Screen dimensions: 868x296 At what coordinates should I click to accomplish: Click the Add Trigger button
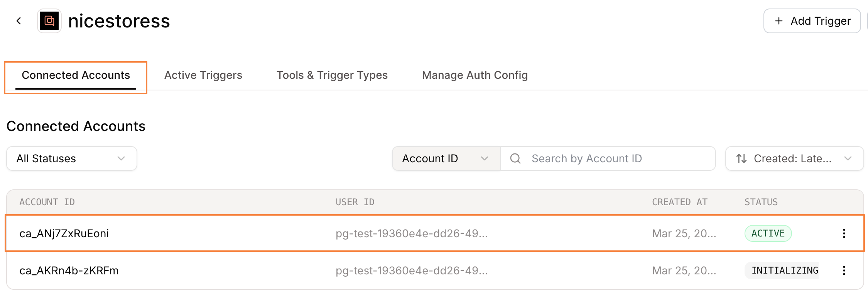tap(812, 21)
